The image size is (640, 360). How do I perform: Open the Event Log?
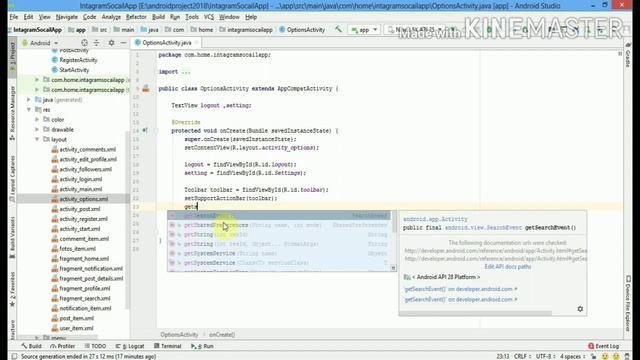click(604, 346)
